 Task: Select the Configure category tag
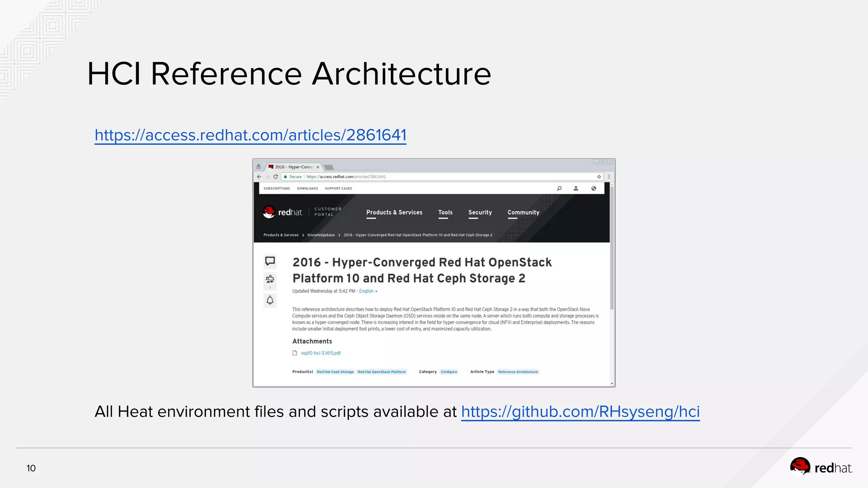click(449, 372)
